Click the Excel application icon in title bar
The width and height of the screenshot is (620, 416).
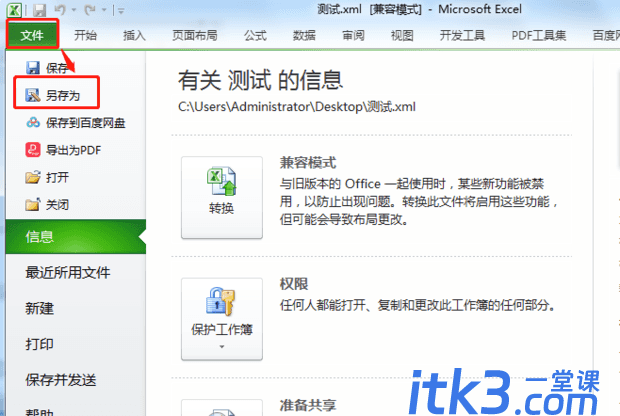15,10
